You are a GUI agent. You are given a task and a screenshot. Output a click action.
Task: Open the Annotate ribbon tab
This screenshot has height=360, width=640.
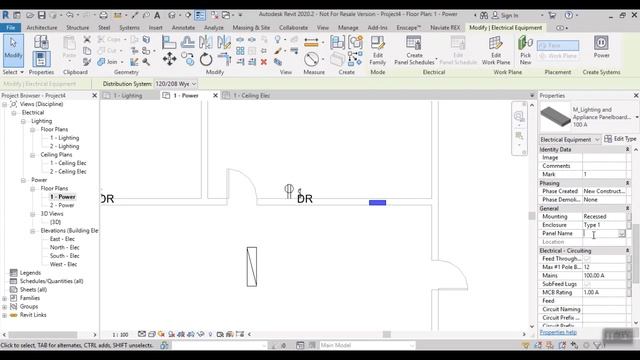click(183, 28)
